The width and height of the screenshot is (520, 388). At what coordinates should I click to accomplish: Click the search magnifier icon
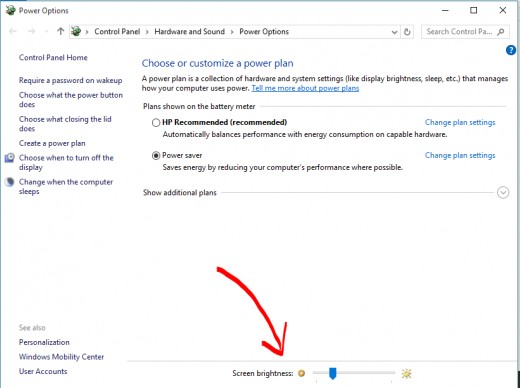click(x=501, y=32)
